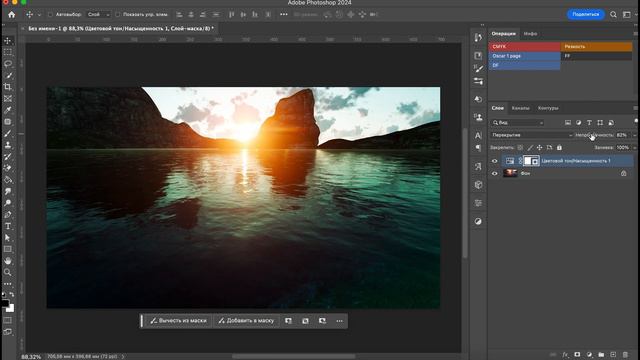The width and height of the screenshot is (640, 360).
Task: Open the Вид layer filter dropdown
Action: click(518, 122)
